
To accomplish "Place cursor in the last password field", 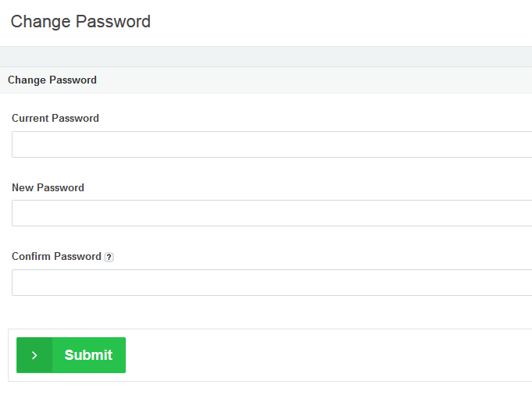I will coord(272,283).
